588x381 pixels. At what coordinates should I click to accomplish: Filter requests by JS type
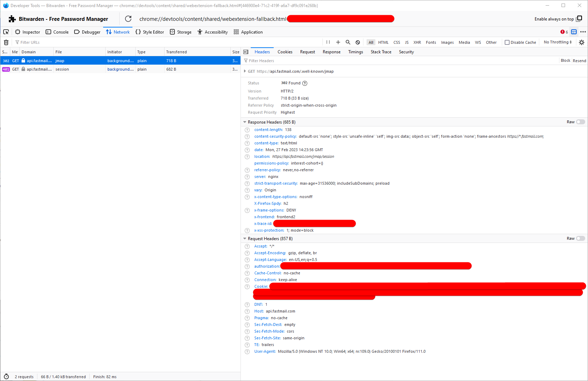pos(407,42)
